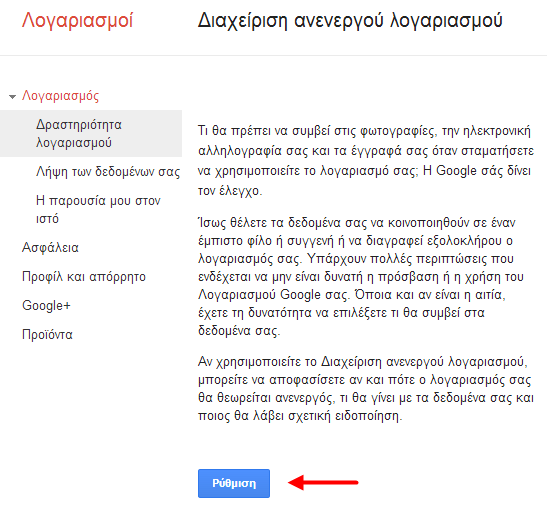Open the Προϊόντα sidebar item
This screenshot has height=506, width=547.
pos(47,334)
